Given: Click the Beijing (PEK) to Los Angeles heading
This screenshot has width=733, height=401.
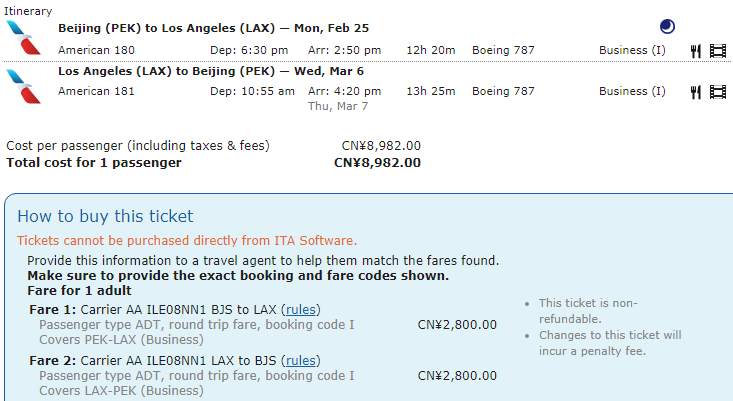Looking at the screenshot, I should [x=213, y=28].
